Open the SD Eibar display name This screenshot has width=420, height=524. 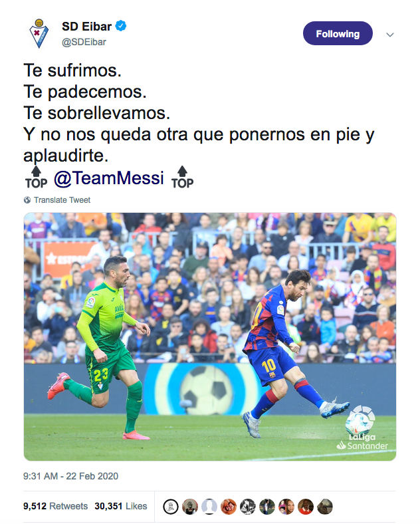coord(86,27)
